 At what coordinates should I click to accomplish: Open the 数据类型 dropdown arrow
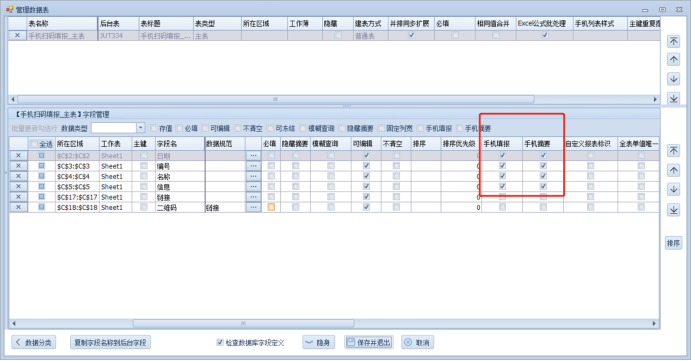point(141,128)
